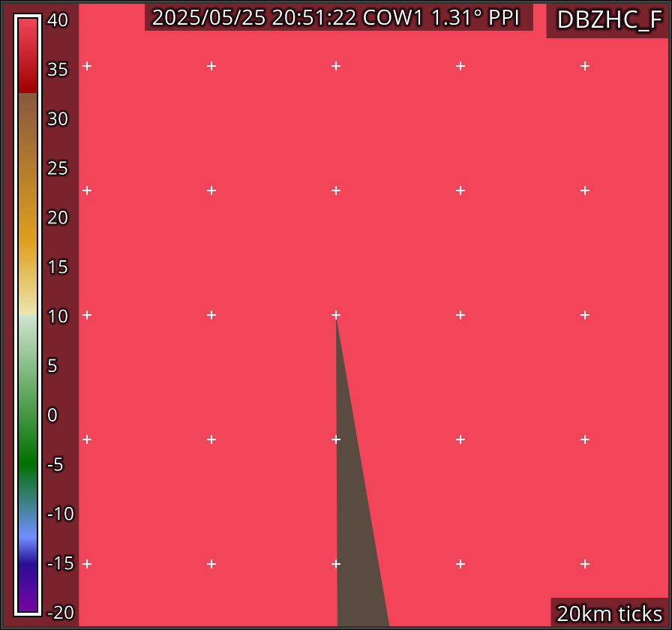Pick the light blue colorbar segment
The height and width of the screenshot is (630, 672).
click(28, 535)
